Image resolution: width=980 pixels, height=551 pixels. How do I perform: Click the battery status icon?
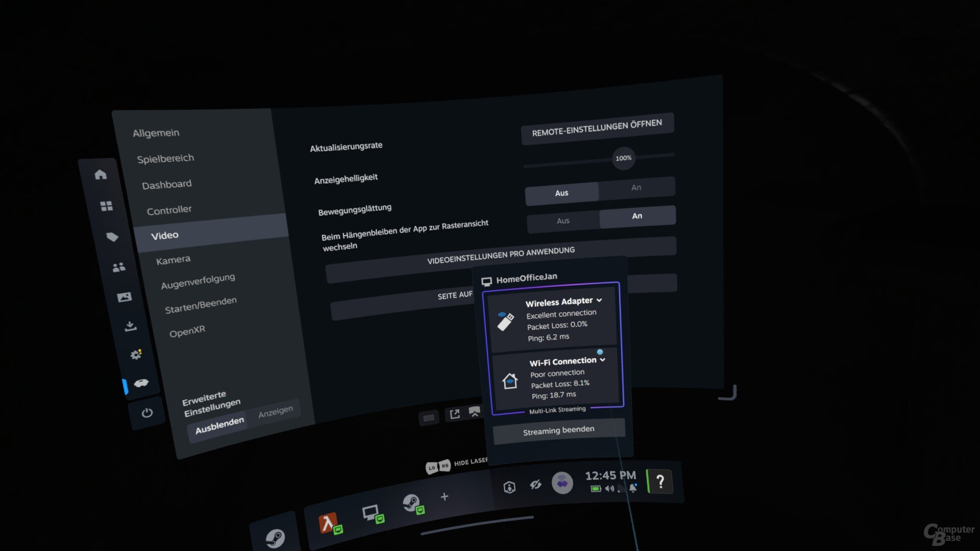[596, 489]
